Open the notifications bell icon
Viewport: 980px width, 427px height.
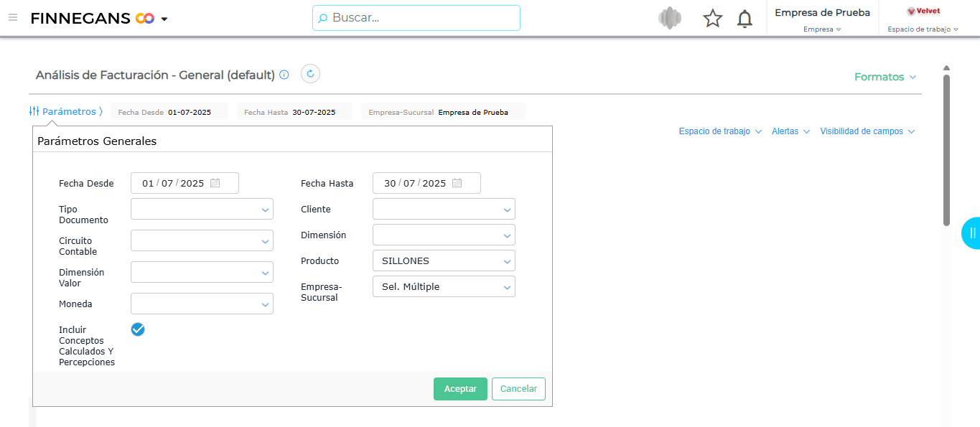click(745, 19)
